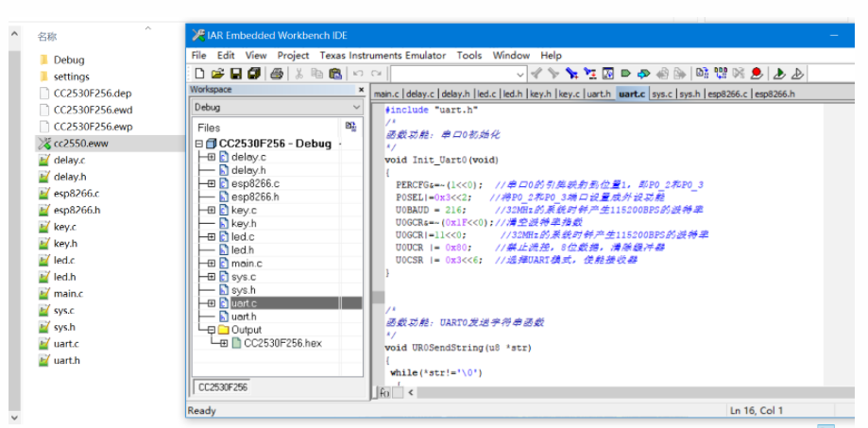Click the workspace files column icon
This screenshot has width=868, height=428.
point(350,127)
